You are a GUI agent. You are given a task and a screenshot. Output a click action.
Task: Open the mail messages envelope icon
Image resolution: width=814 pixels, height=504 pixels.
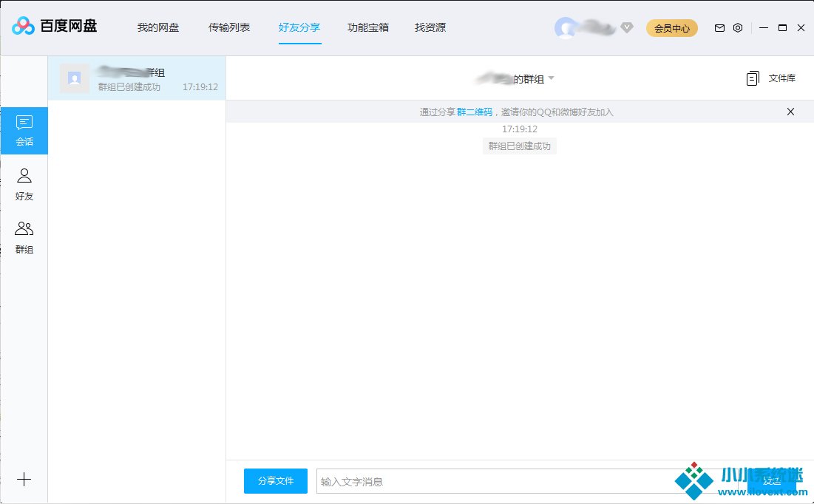[x=719, y=28]
